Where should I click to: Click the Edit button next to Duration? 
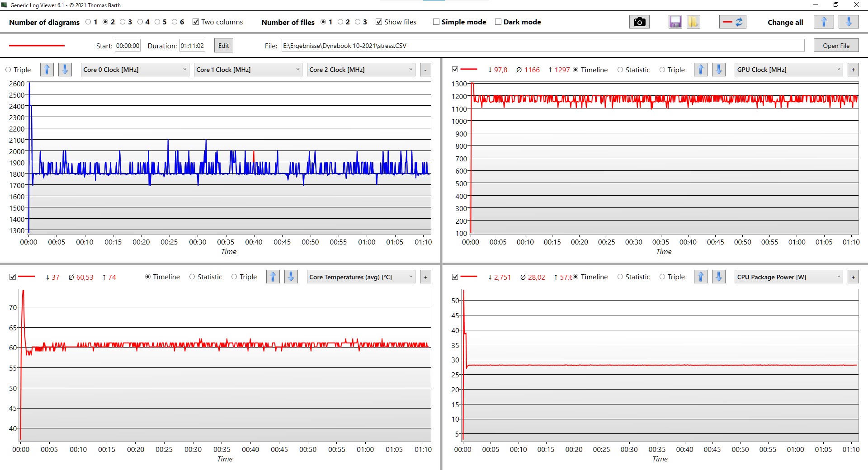coord(223,46)
